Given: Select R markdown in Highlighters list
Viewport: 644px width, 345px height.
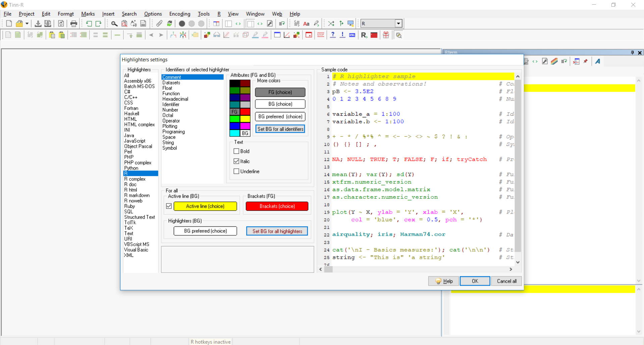Looking at the screenshot, I should click(x=137, y=195).
